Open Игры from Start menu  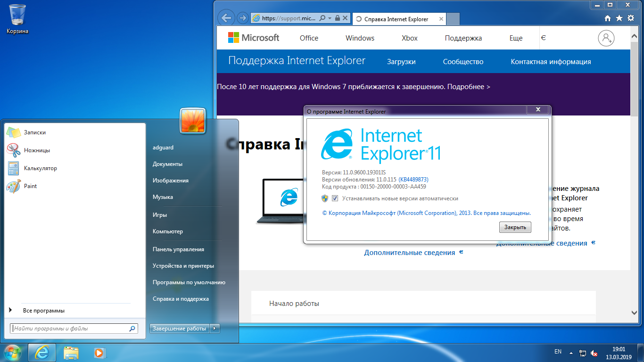tap(160, 215)
